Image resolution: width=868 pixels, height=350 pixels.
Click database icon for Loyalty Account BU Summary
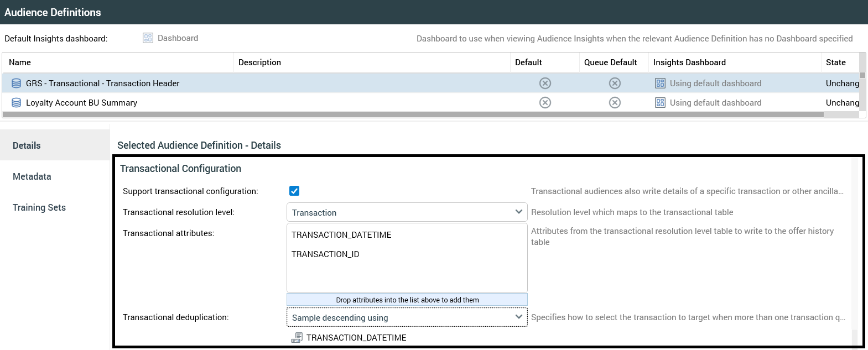click(17, 103)
